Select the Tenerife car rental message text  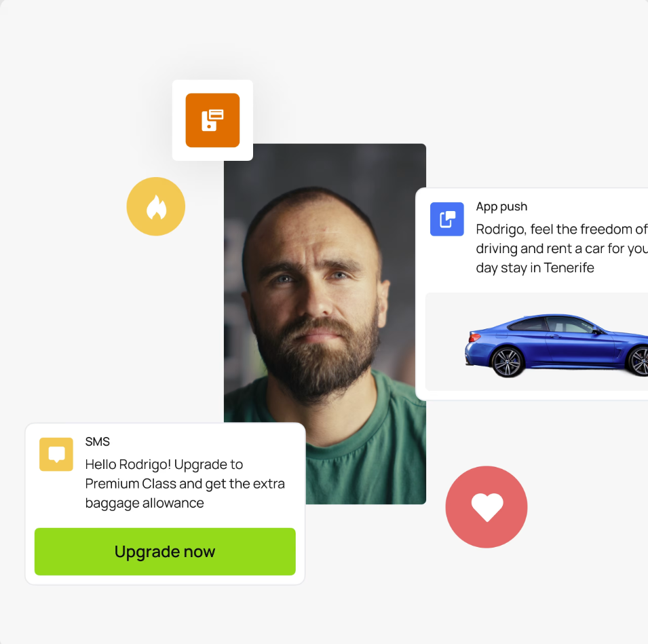pos(562,248)
